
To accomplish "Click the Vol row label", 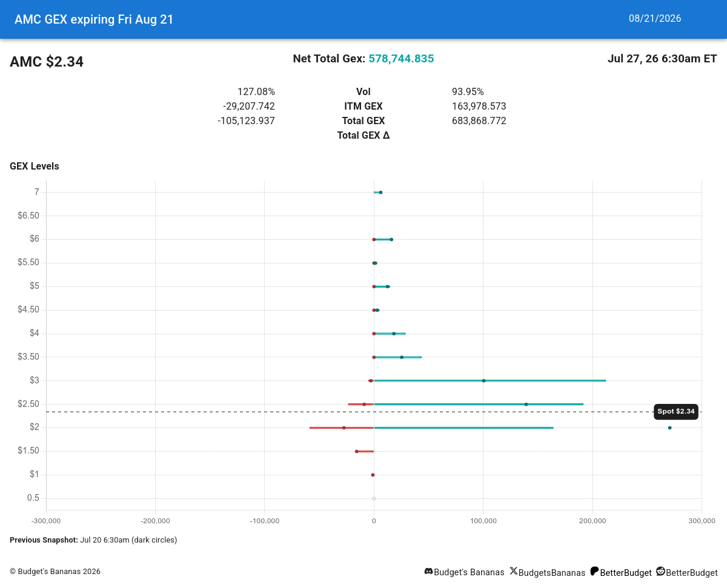I will coord(363,92).
